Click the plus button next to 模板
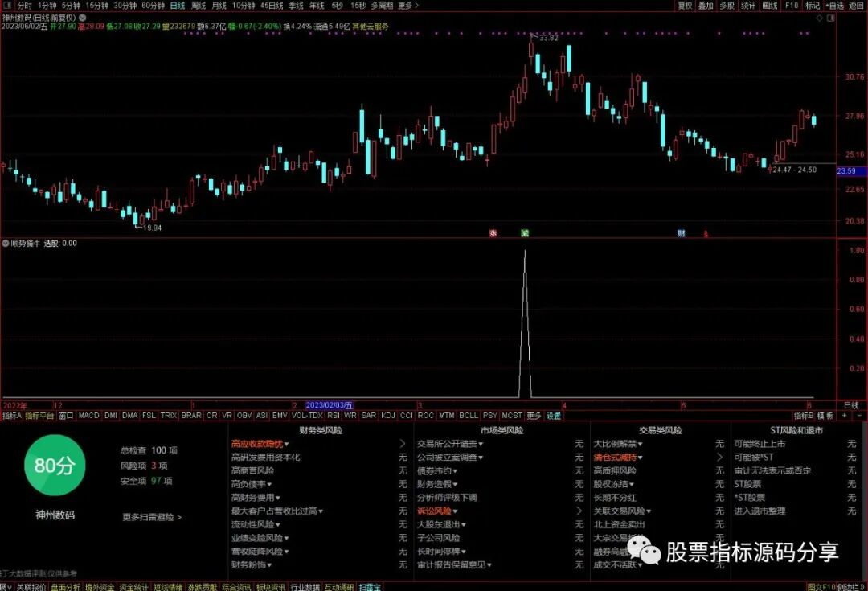The width and height of the screenshot is (868, 591). click(844, 416)
